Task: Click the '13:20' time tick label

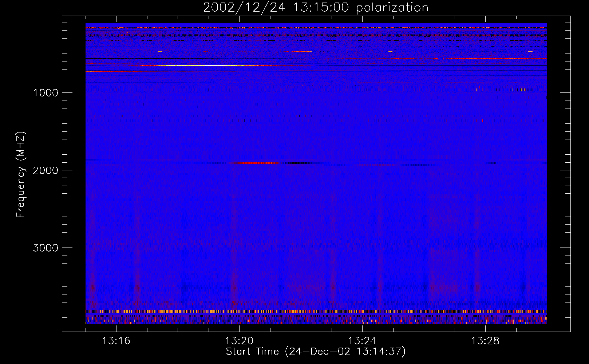Action: coord(239,341)
